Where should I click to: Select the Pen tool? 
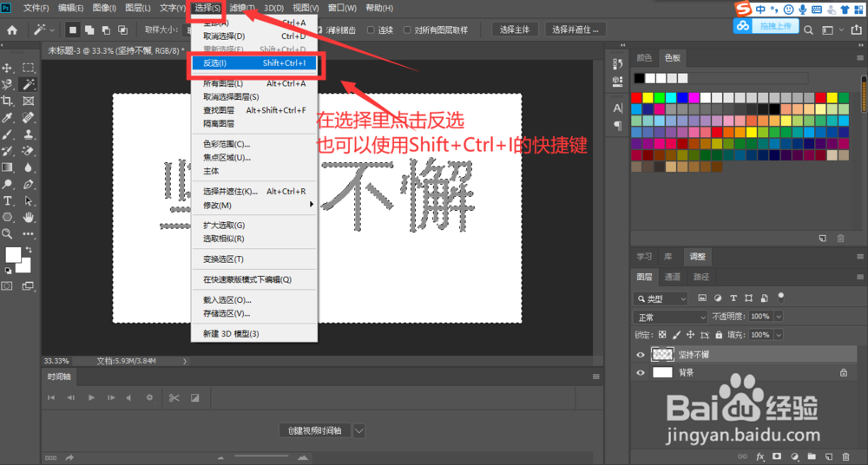click(29, 184)
